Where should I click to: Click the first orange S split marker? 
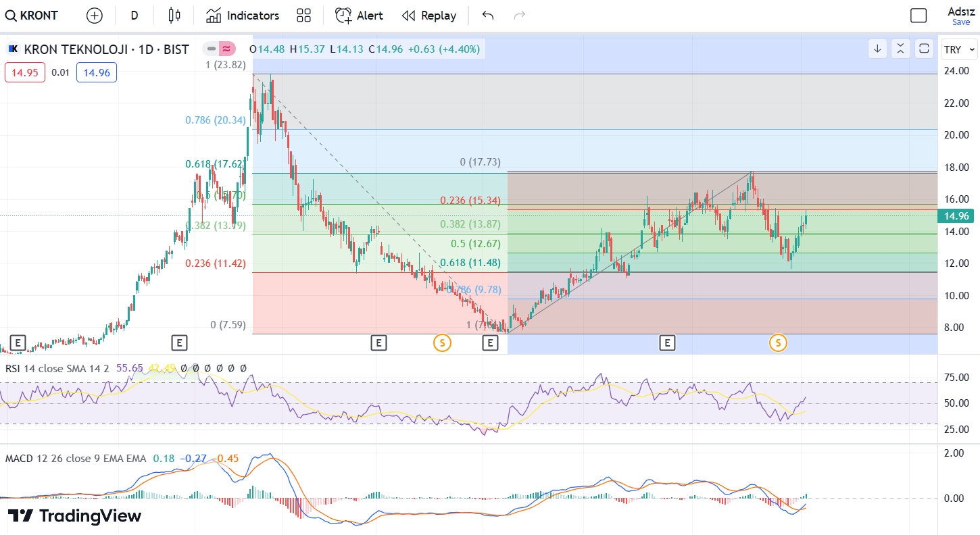[x=442, y=342]
